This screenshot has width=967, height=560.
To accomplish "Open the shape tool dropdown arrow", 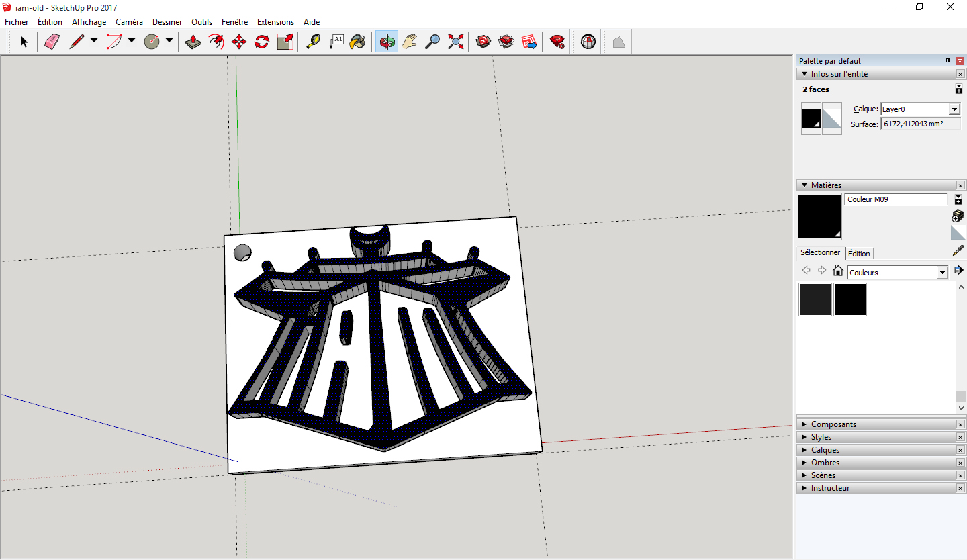I will point(169,41).
